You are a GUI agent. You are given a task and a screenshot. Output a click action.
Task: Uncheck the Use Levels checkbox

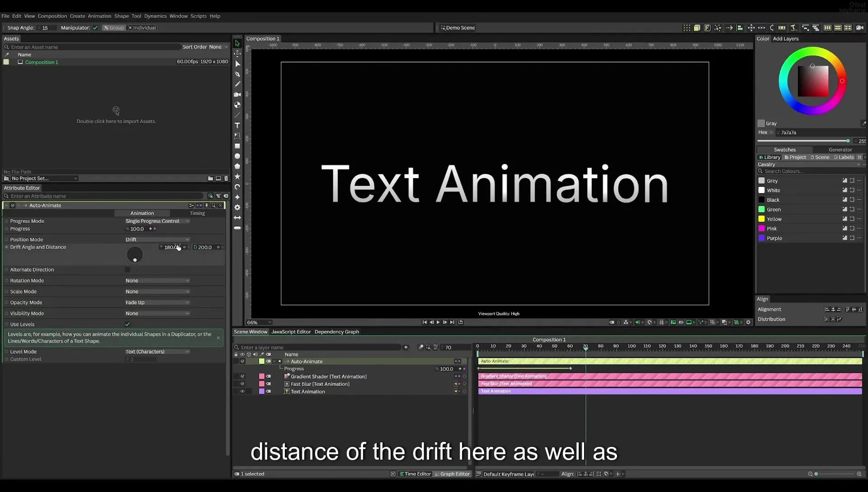(127, 324)
